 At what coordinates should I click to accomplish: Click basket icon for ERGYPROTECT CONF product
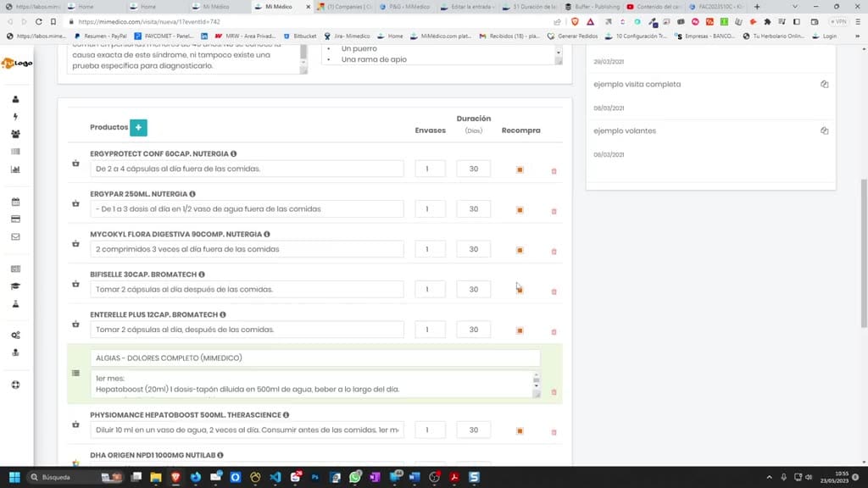pos(75,164)
